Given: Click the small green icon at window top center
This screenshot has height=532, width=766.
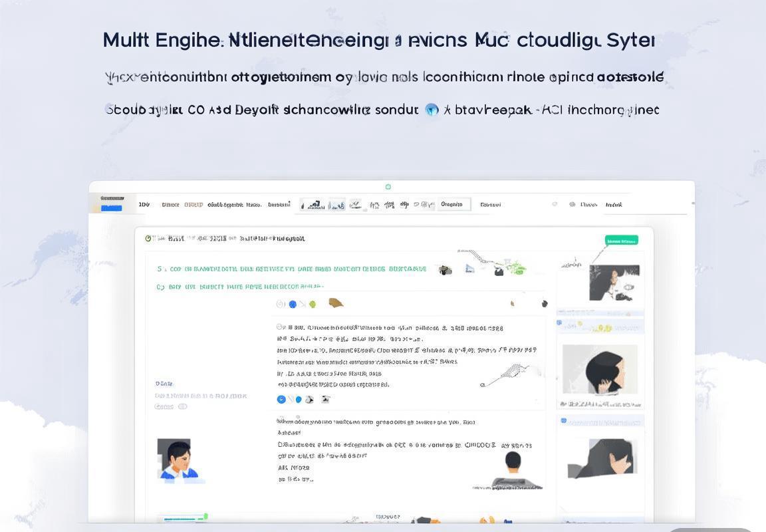Looking at the screenshot, I should click(388, 187).
